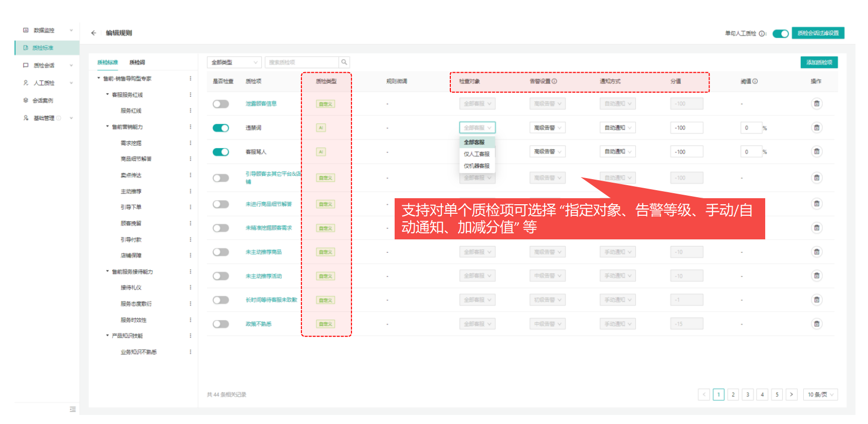Click the 数据监控 sidebar icon
This screenshot has width=868, height=424.
click(x=26, y=30)
